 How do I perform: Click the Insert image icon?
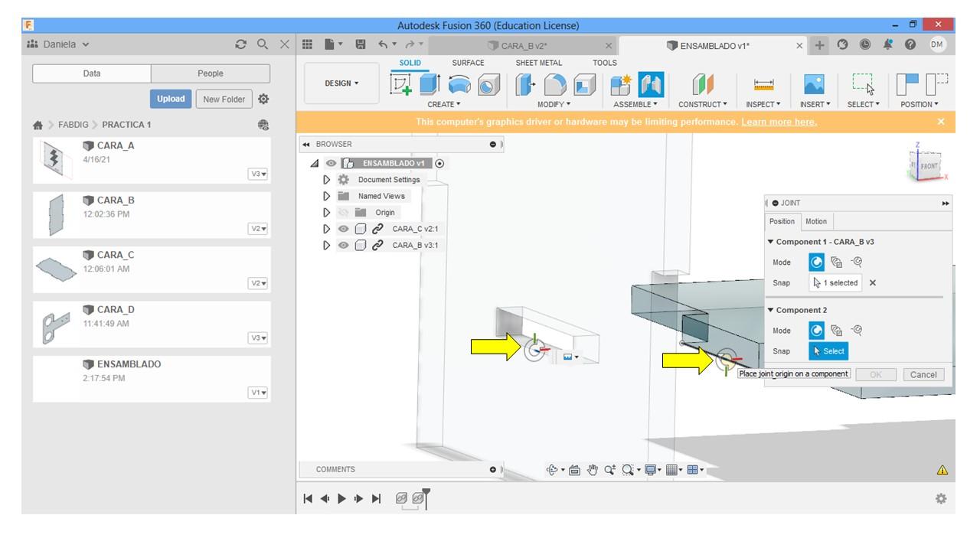[x=813, y=84]
